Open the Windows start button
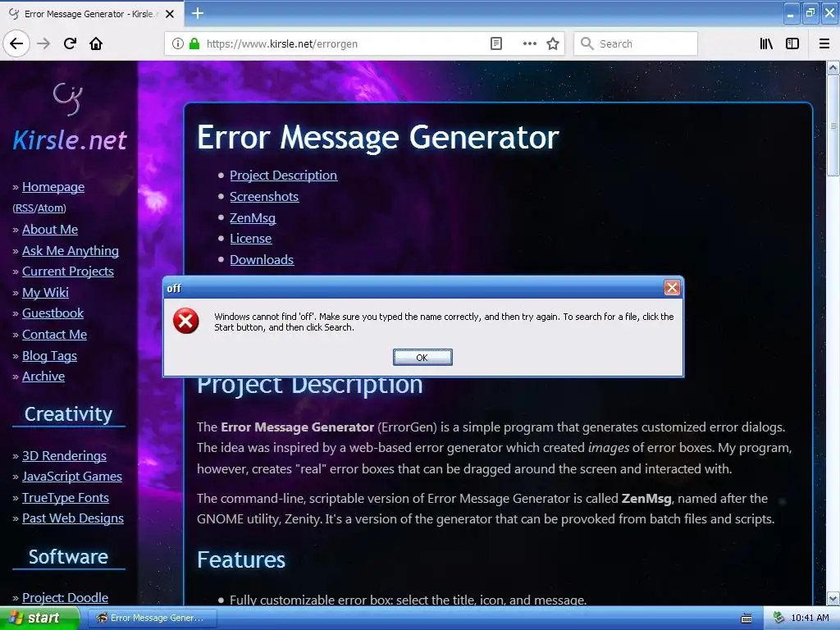The image size is (840, 630). 39,618
